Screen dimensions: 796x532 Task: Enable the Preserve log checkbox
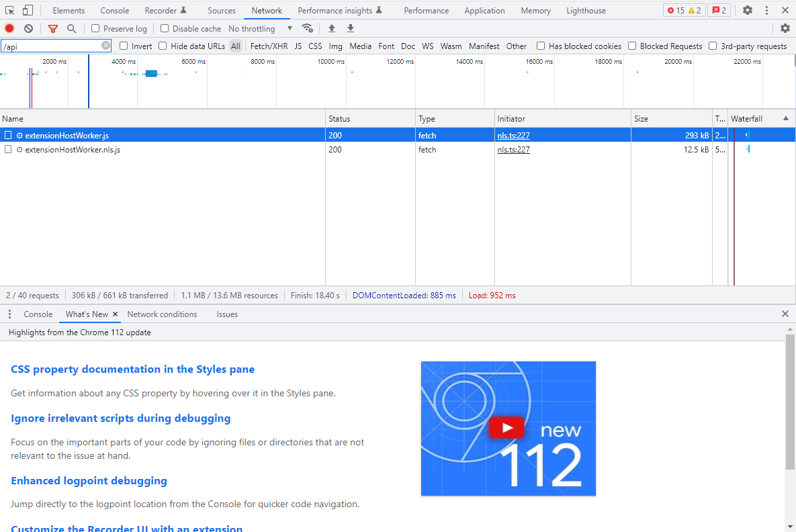[95, 28]
